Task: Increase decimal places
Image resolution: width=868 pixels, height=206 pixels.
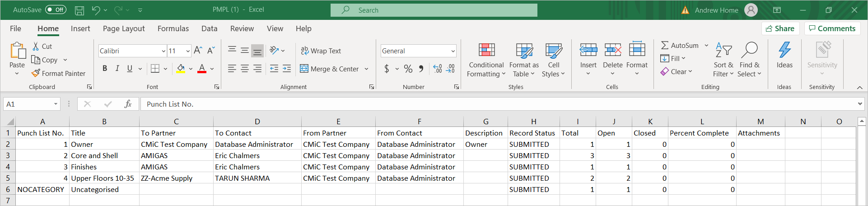Action: tap(438, 69)
